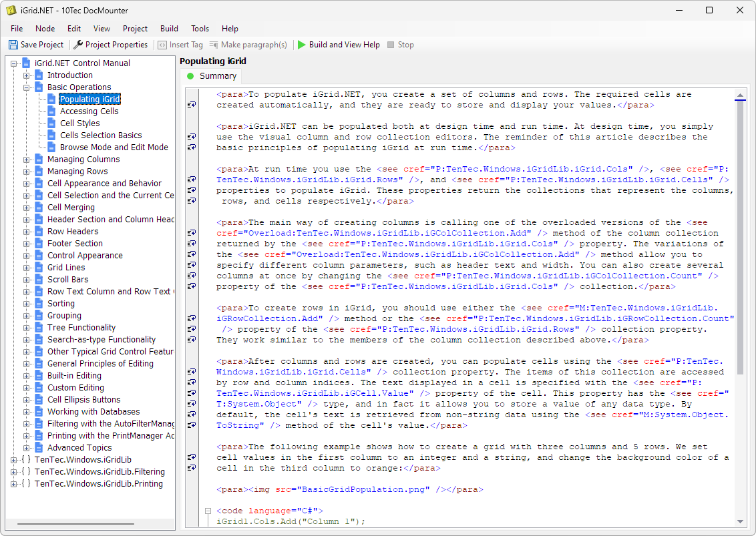Open the View menu

coord(102,29)
